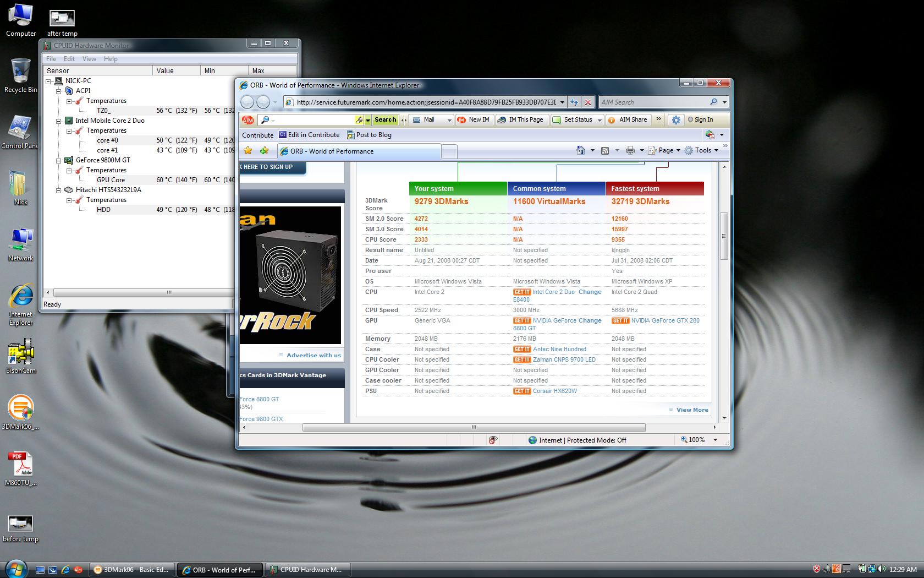Image resolution: width=924 pixels, height=578 pixels.
Task: Open the File menu in Hardware Monitor
Action: pos(51,59)
